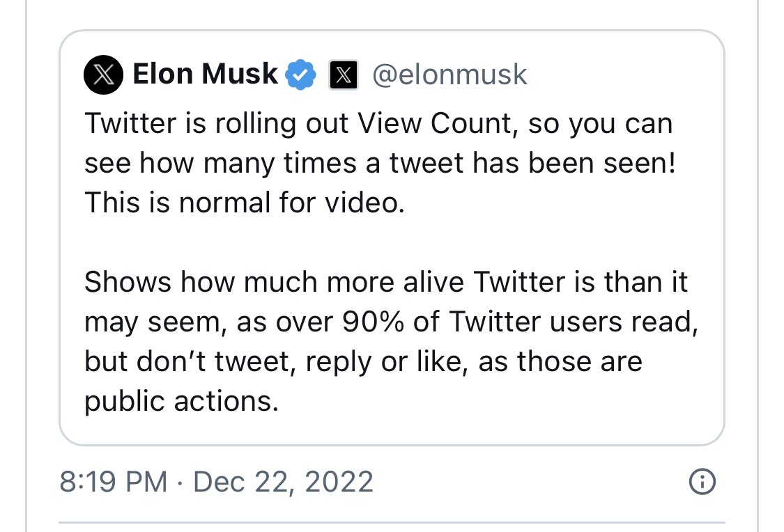The image size is (784, 532).
Task: Click the line "Shows how much more alive"
Action: [x=386, y=282]
